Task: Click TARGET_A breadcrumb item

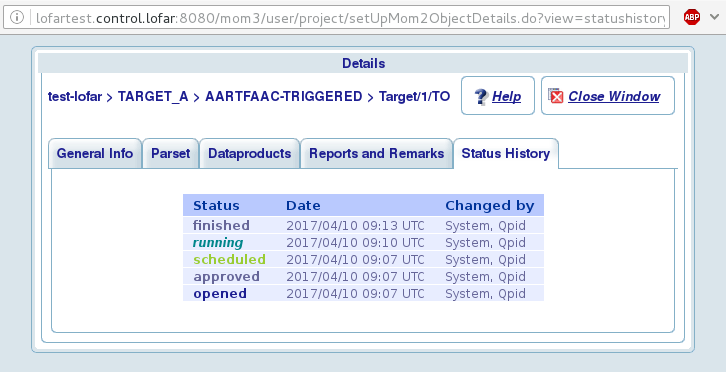Action: point(153,96)
